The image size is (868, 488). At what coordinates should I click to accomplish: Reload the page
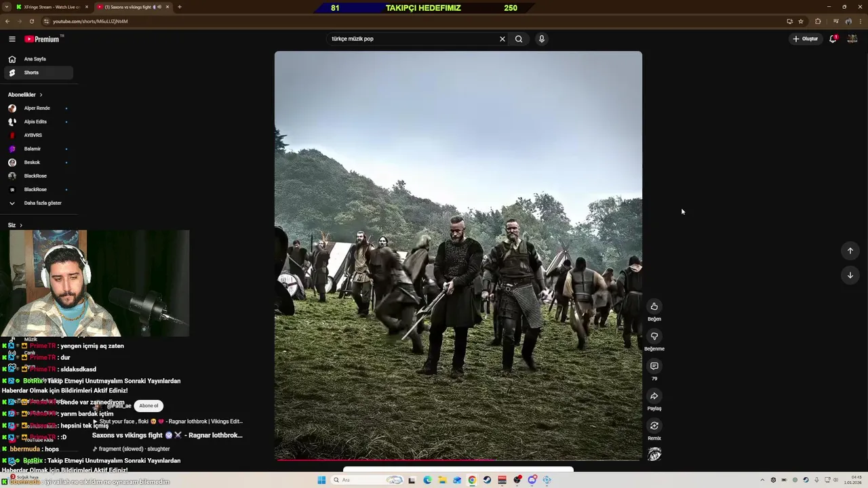[x=31, y=21]
